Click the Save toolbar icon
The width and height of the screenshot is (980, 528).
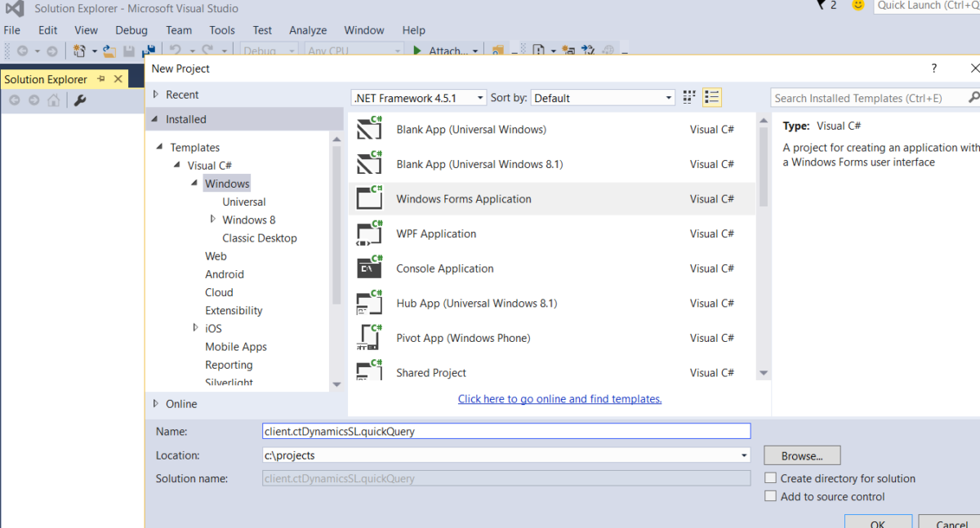128,51
